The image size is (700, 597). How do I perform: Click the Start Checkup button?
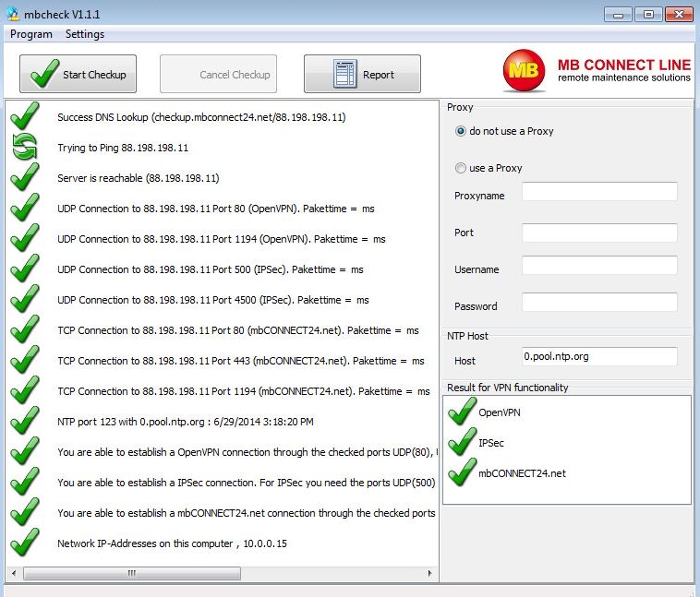(78, 74)
